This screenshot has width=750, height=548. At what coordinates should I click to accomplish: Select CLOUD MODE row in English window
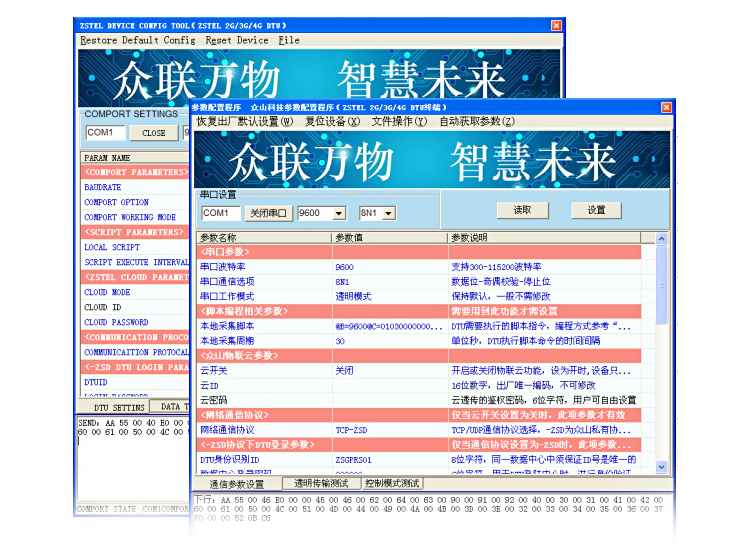coord(135,292)
